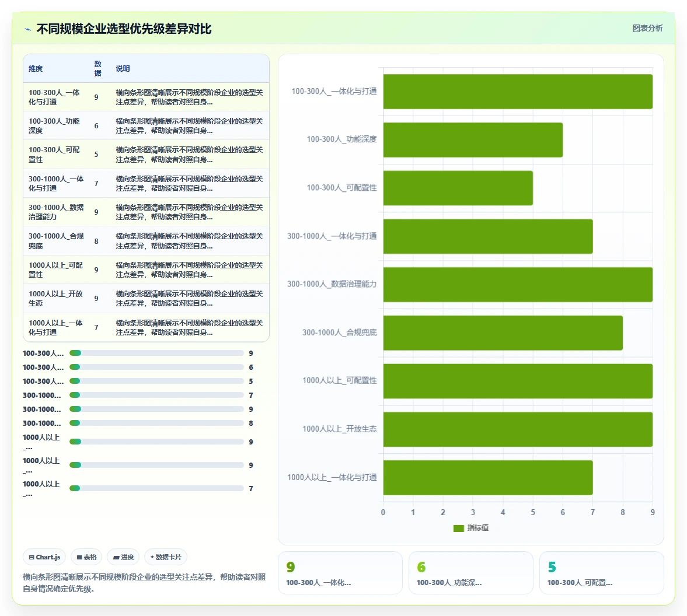Open the 100-300人_功能深 data card
Screen dimensions: 687x616
[x=470, y=573]
